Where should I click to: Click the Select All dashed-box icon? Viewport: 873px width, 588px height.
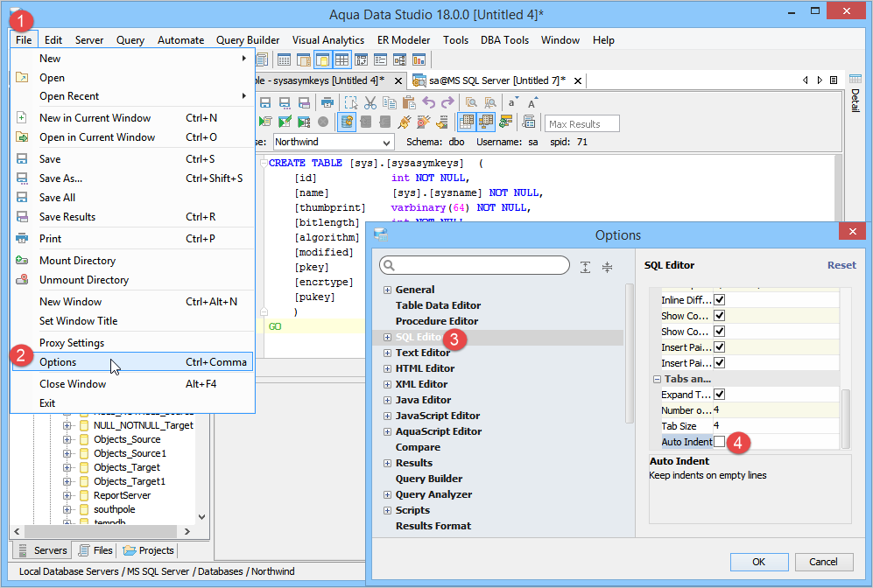tap(351, 103)
